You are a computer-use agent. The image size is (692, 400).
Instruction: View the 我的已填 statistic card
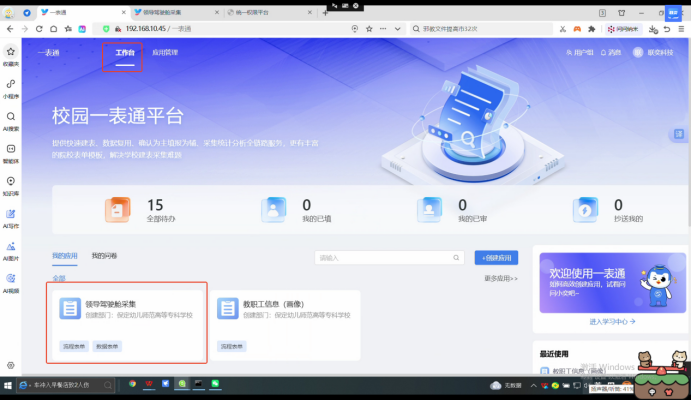click(x=296, y=210)
